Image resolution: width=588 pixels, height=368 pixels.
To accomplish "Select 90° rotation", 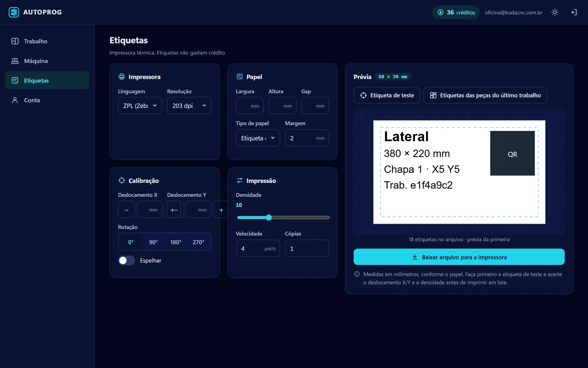I will (153, 242).
